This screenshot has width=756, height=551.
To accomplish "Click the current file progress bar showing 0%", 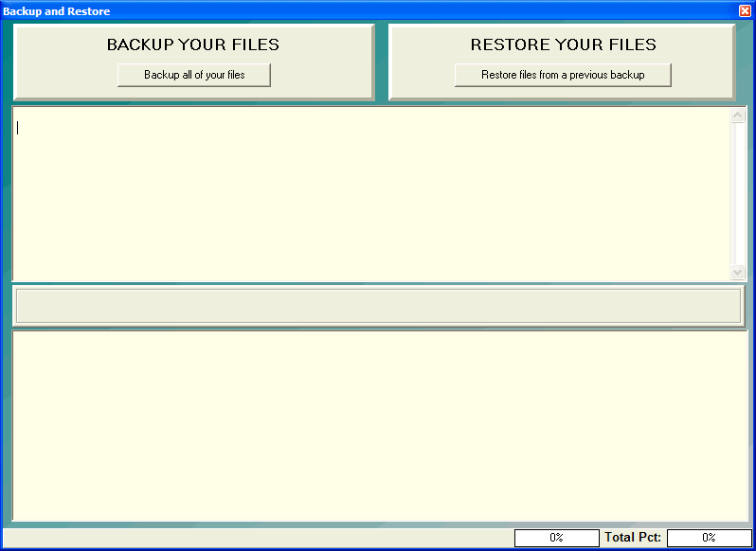I will coord(556,538).
